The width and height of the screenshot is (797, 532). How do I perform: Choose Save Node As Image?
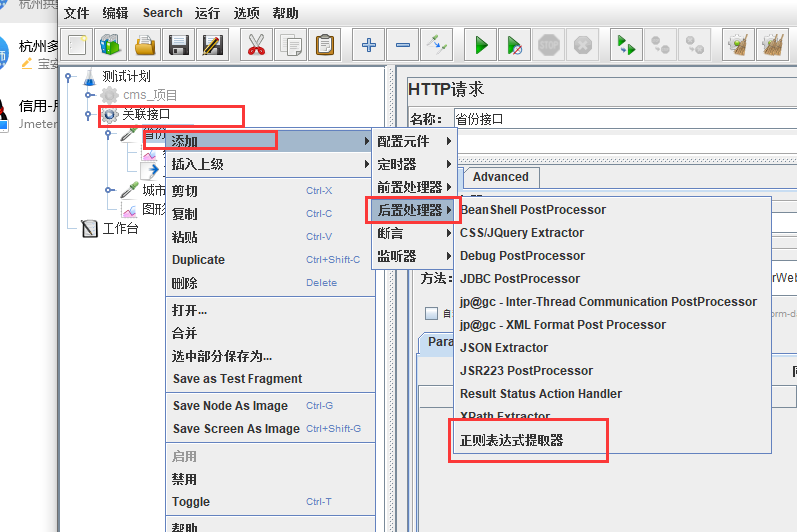[269, 405]
